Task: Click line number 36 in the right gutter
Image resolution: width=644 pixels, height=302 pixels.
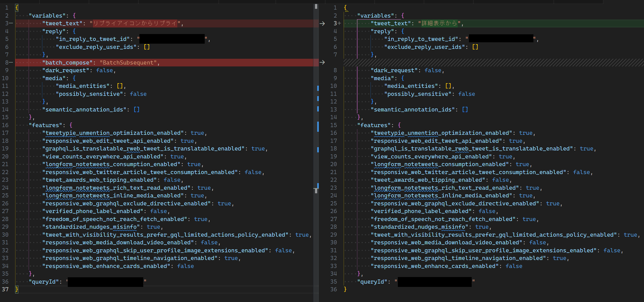Action: coord(333,289)
